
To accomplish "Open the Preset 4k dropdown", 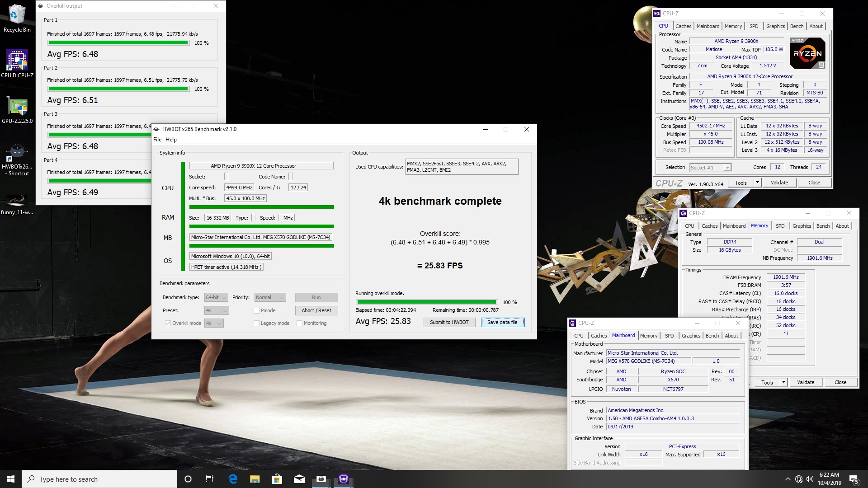I will click(217, 310).
